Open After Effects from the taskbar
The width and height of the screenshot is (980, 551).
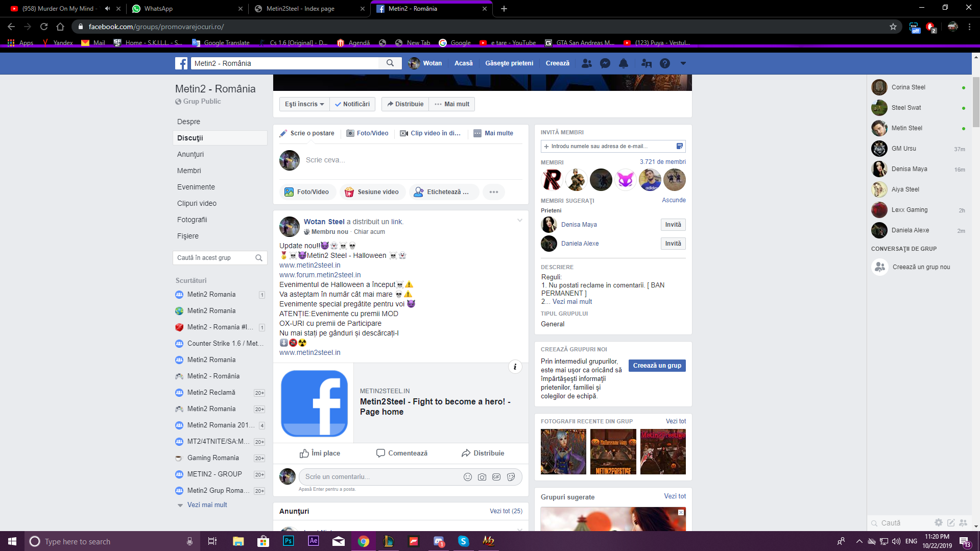pyautogui.click(x=314, y=541)
